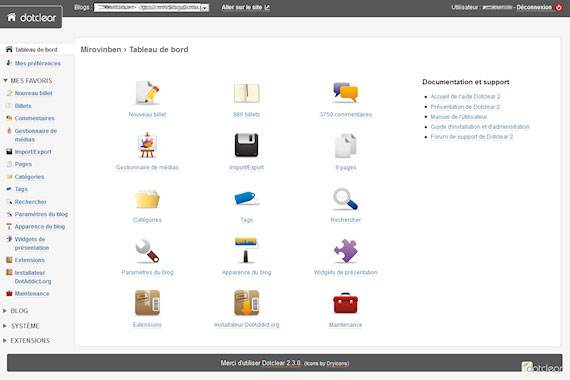Open the Blogs selection dropdown
This screenshot has height=380, width=570.
[151, 8]
